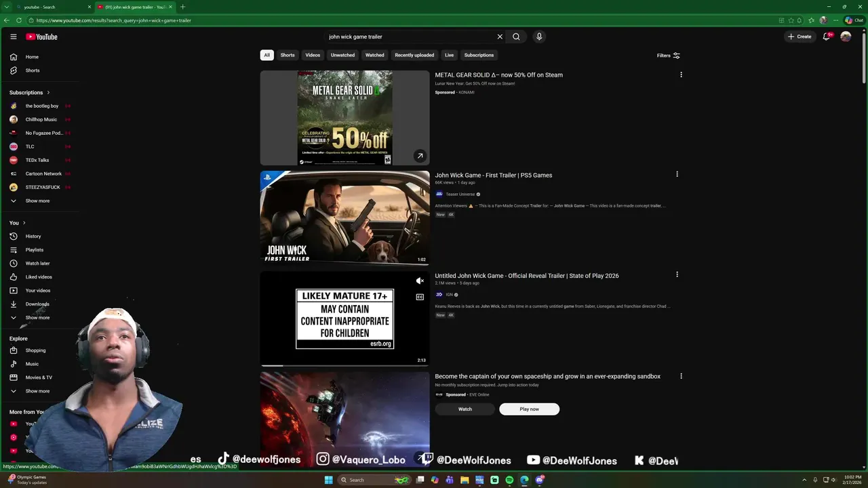Expand Show more under Downloads
Viewport: 868px width, 488px height.
[x=39, y=318]
